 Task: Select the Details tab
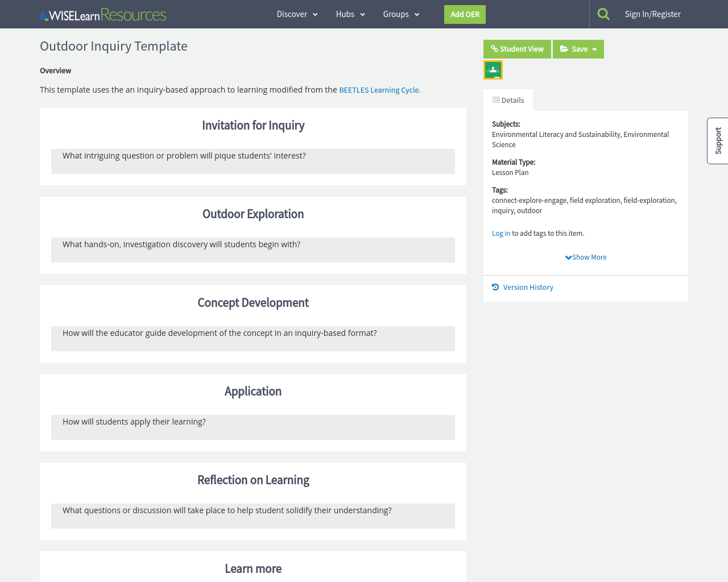tap(508, 100)
